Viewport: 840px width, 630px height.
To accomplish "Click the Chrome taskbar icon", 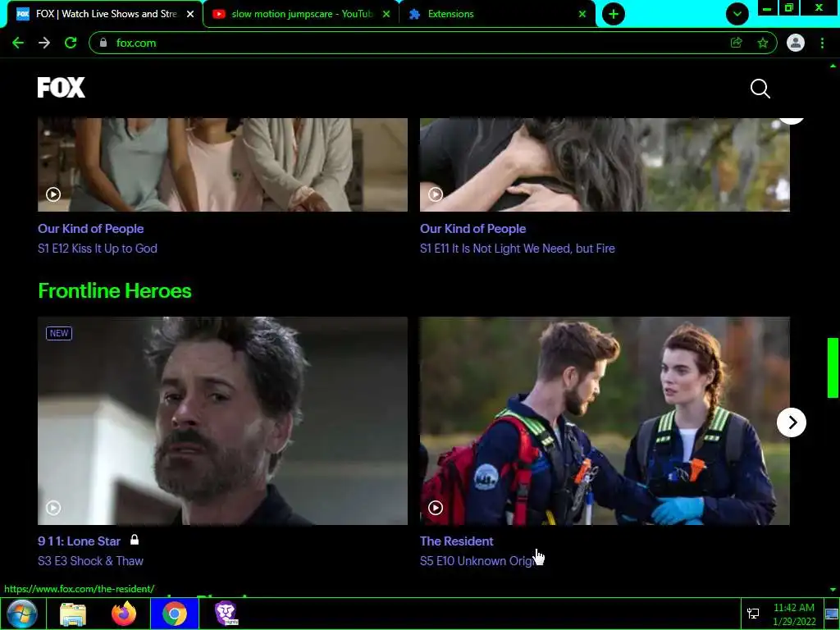I will [175, 614].
